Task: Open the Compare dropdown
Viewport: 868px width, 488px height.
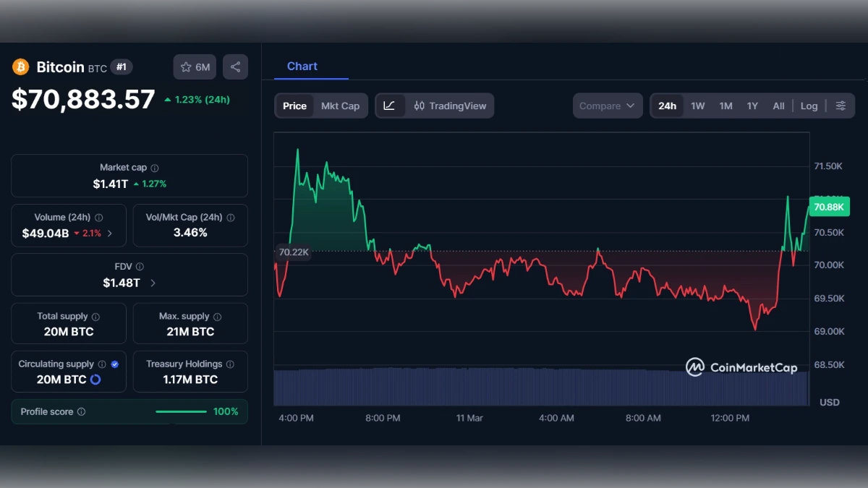Action: coord(607,105)
